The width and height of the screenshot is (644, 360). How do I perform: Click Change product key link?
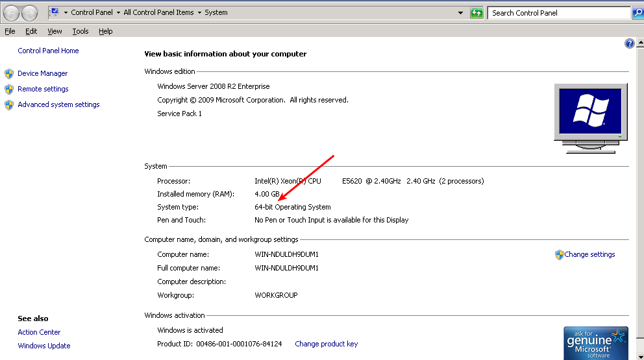[326, 344]
